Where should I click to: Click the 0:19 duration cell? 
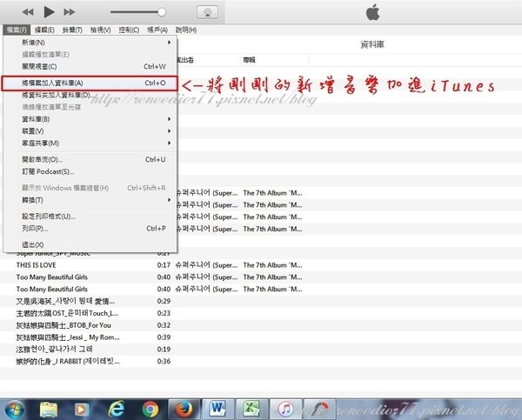[164, 349]
